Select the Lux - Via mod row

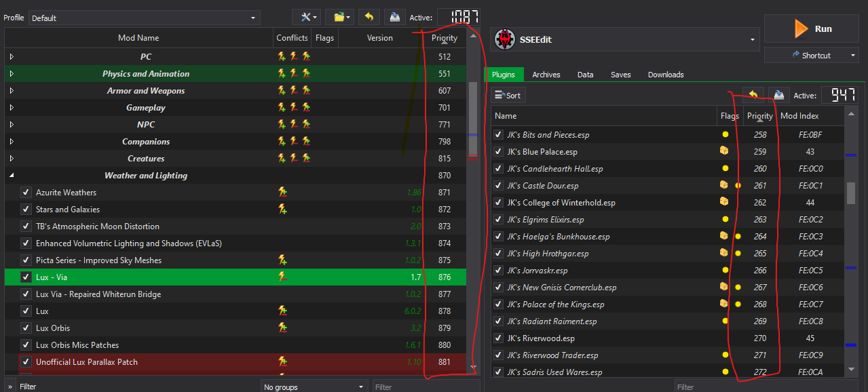click(x=235, y=277)
